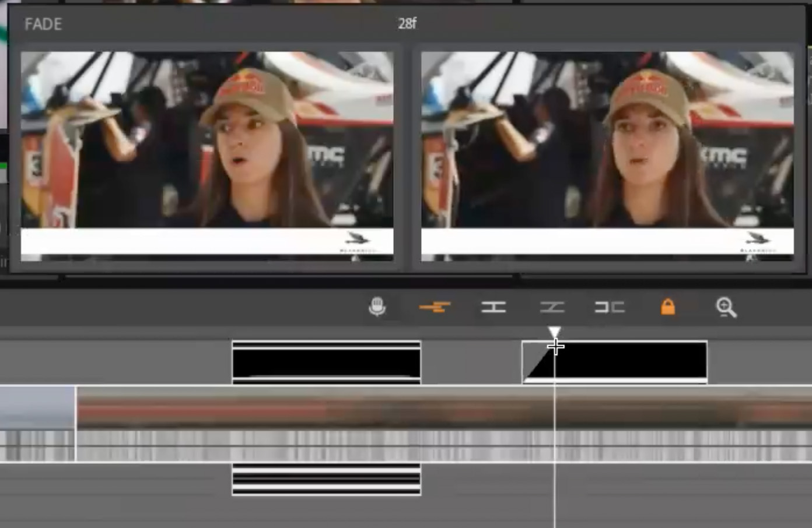Toggle the orange timeline tracks icon
812x528 pixels.
pos(435,307)
